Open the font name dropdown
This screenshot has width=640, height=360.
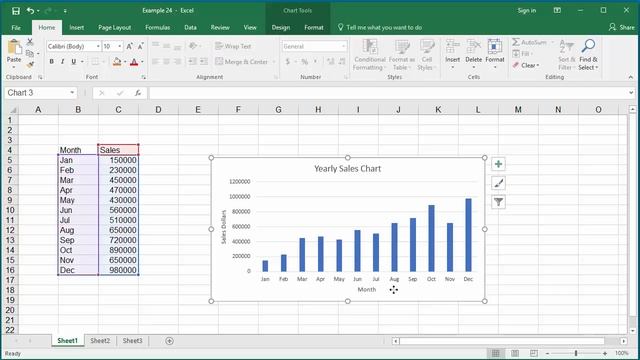pos(98,47)
